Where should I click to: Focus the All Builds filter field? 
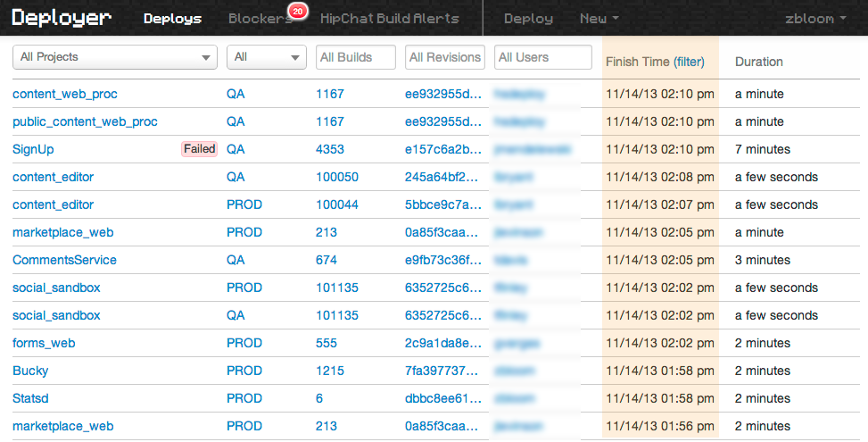(355, 57)
